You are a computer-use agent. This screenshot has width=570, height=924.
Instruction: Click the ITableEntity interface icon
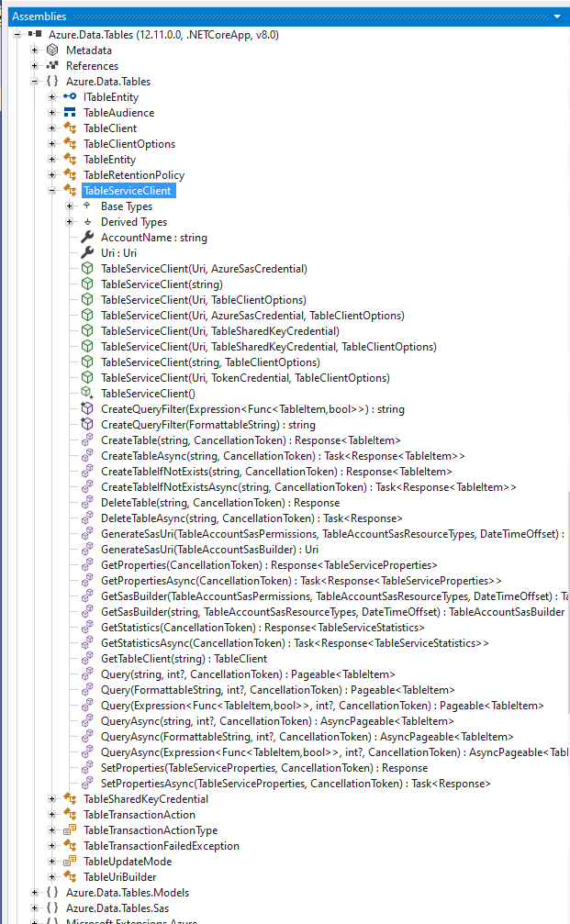[x=70, y=97]
